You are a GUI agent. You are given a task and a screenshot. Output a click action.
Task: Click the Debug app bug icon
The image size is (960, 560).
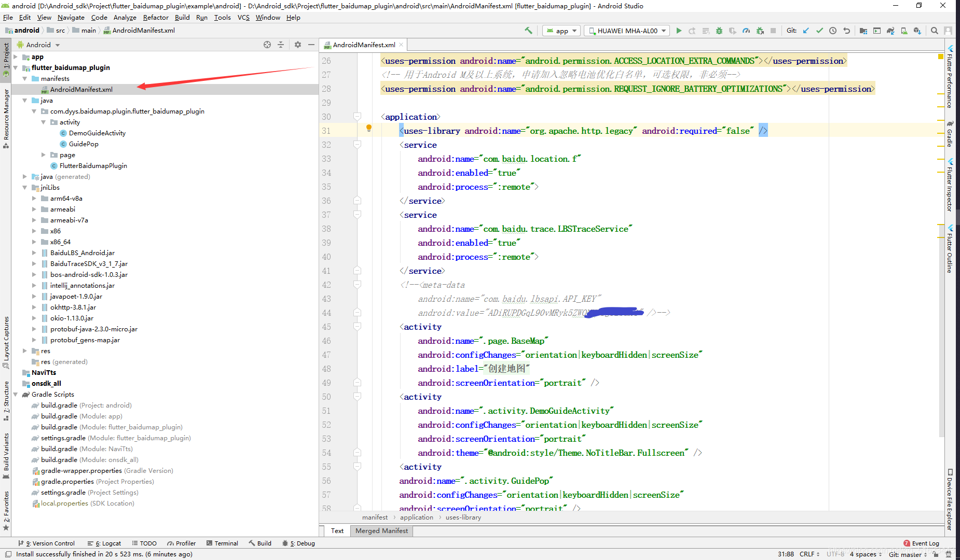tap(719, 31)
